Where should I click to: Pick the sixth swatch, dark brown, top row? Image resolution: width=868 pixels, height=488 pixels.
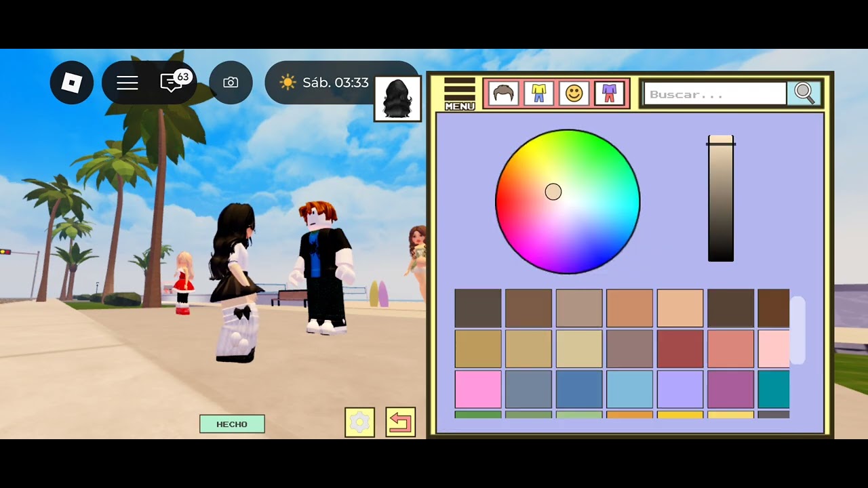pos(730,308)
